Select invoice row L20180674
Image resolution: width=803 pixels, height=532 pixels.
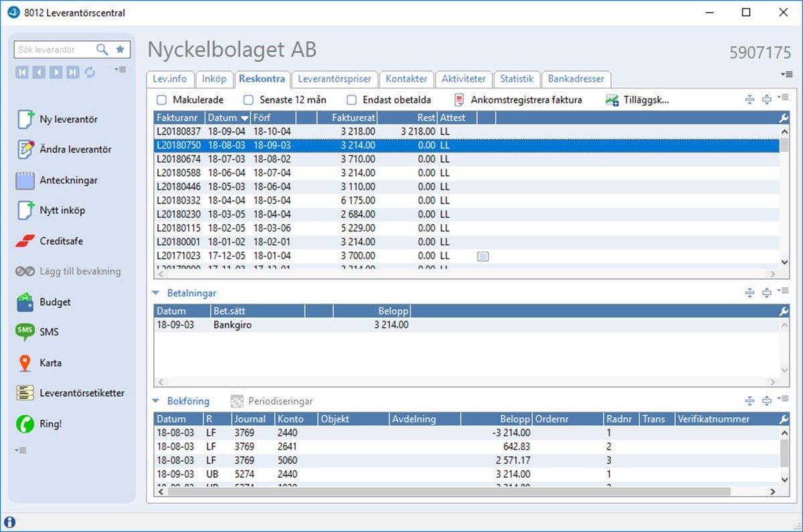(x=466, y=159)
